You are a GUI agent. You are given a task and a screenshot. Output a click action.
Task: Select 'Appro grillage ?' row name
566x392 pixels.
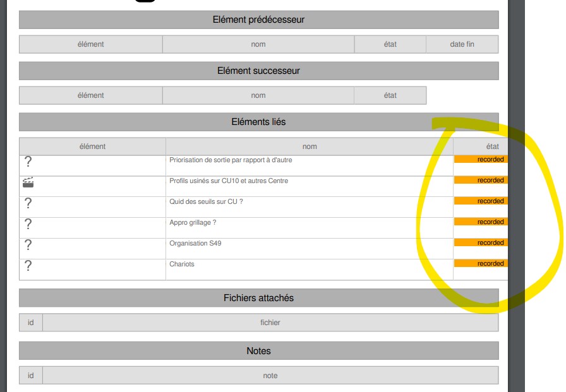(193, 222)
